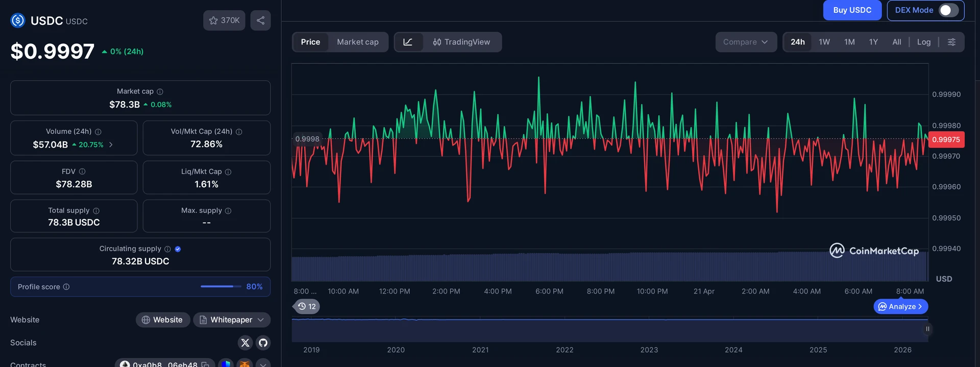Select the 1M timeframe
Image resolution: width=980 pixels, height=367 pixels.
(849, 42)
